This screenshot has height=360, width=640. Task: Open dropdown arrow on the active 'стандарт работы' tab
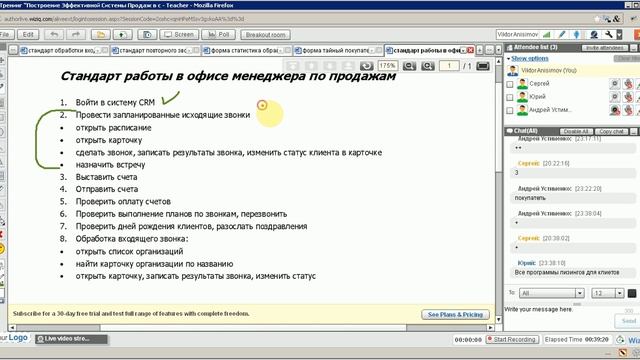point(463,51)
